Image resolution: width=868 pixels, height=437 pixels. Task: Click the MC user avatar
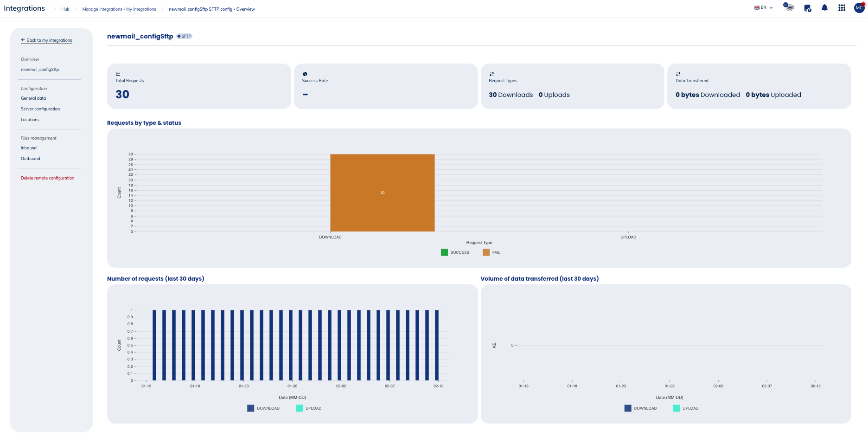tap(859, 8)
